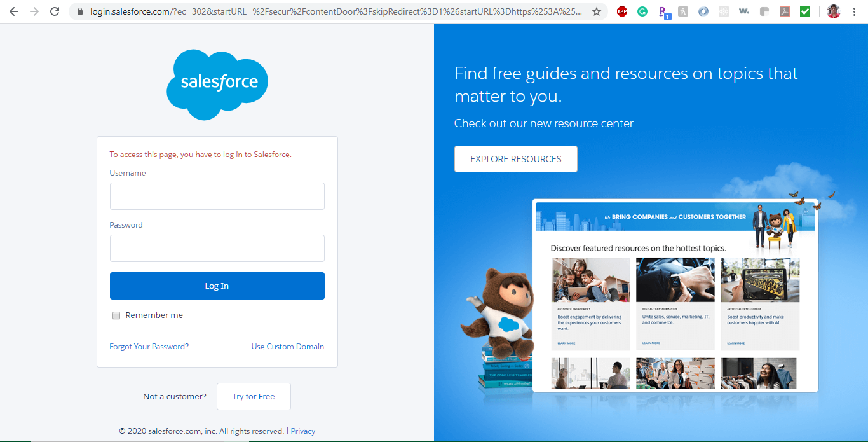This screenshot has width=868, height=442.
Task: Click the '© 2020 salesforce.com, inc.' copyright text
Action: click(201, 431)
